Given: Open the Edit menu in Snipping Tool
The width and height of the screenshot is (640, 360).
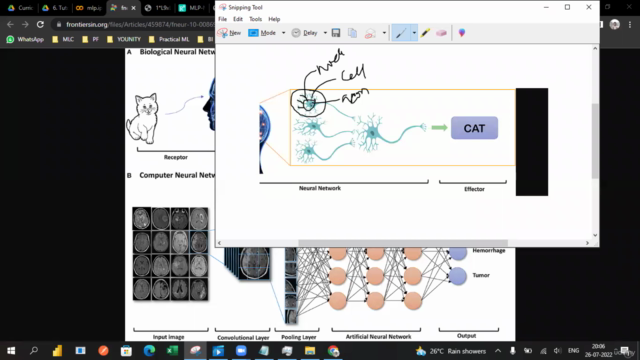Looking at the screenshot, I should tap(238, 19).
